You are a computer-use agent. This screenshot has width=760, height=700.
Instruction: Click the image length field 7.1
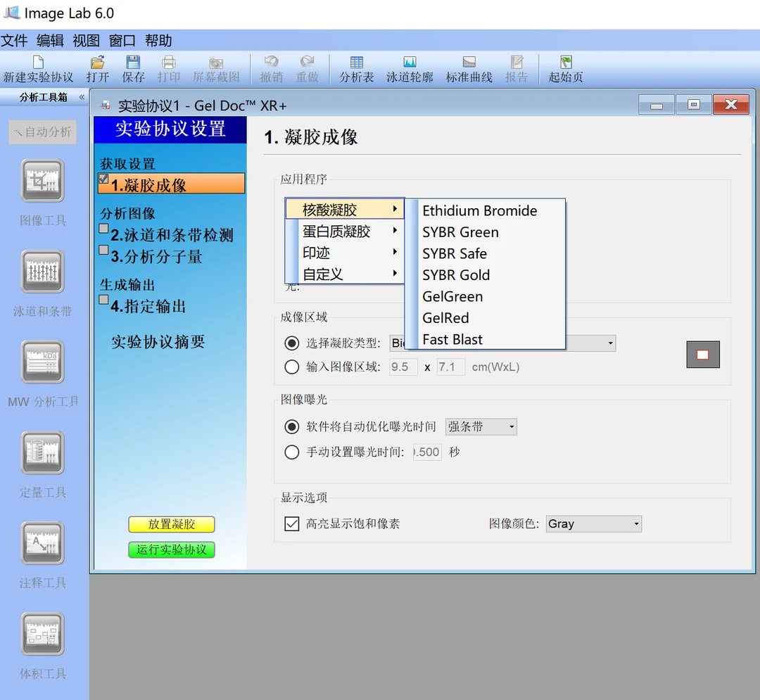tap(451, 367)
